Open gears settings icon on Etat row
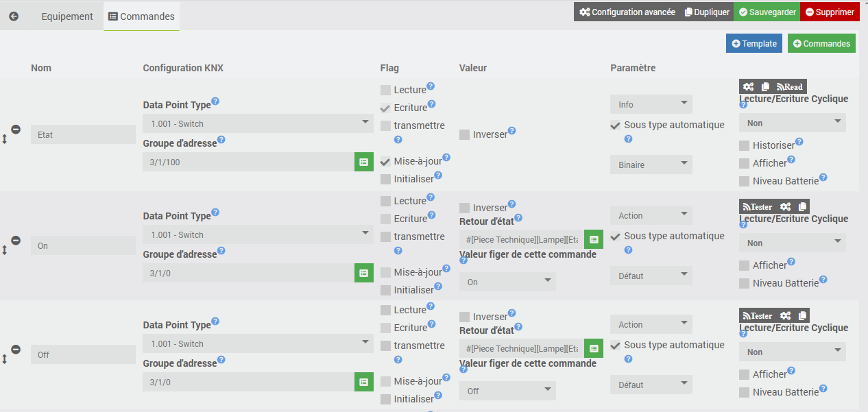This screenshot has height=412, width=868. click(x=749, y=86)
